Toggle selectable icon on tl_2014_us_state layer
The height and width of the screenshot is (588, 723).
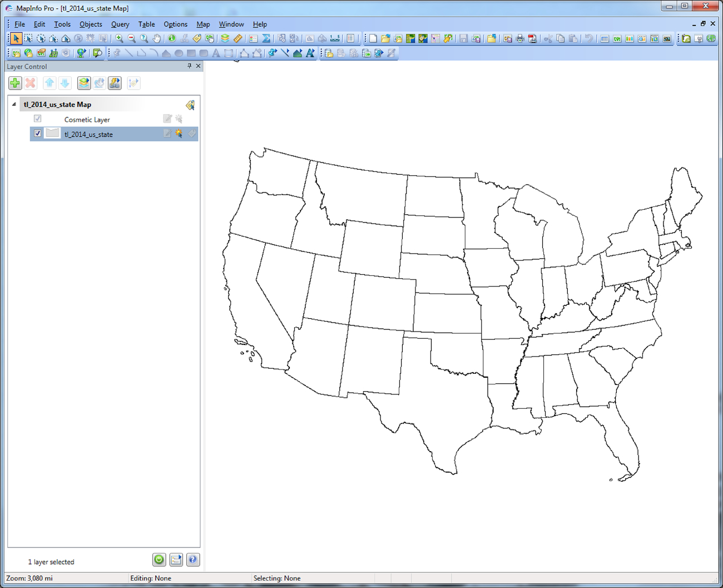pos(179,134)
